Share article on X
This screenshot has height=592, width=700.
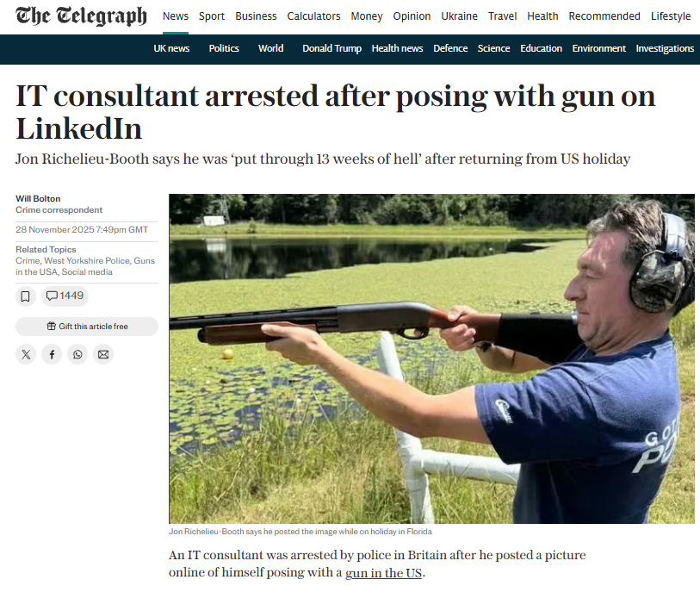pos(26,354)
